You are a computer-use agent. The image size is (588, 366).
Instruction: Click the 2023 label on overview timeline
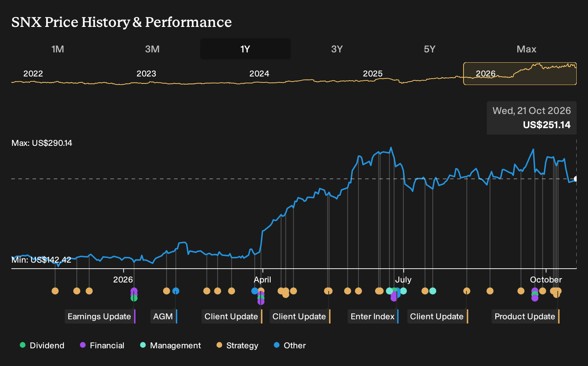pos(146,74)
